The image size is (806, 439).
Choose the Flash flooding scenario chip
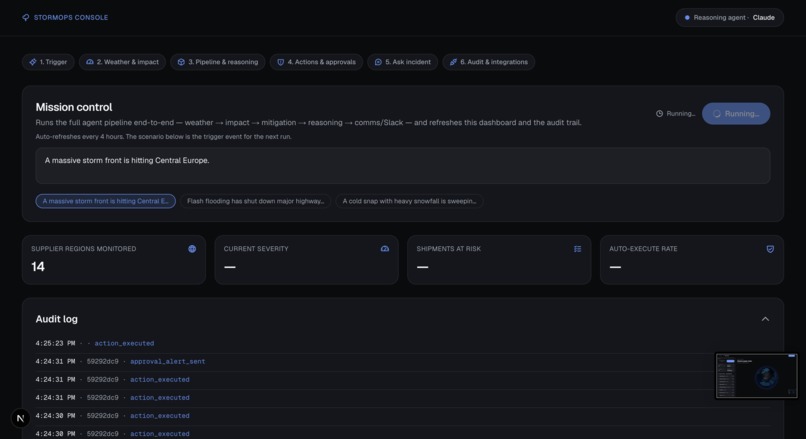[255, 201]
